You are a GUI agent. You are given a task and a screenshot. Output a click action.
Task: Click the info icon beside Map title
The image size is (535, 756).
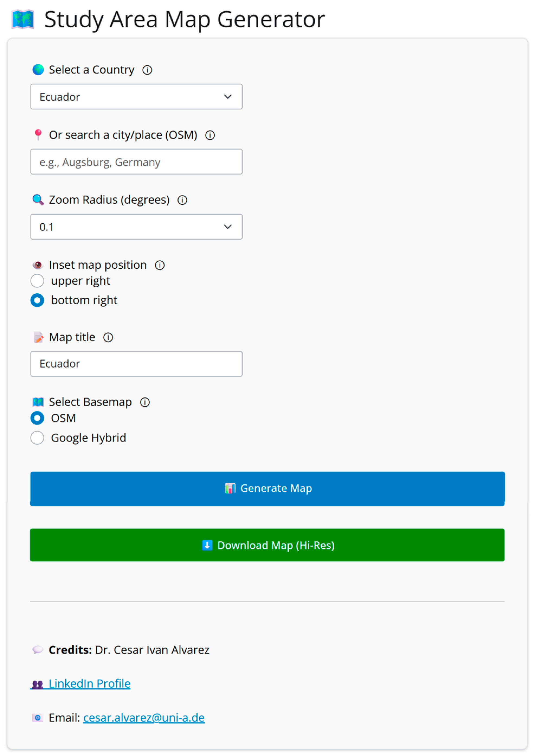point(108,337)
